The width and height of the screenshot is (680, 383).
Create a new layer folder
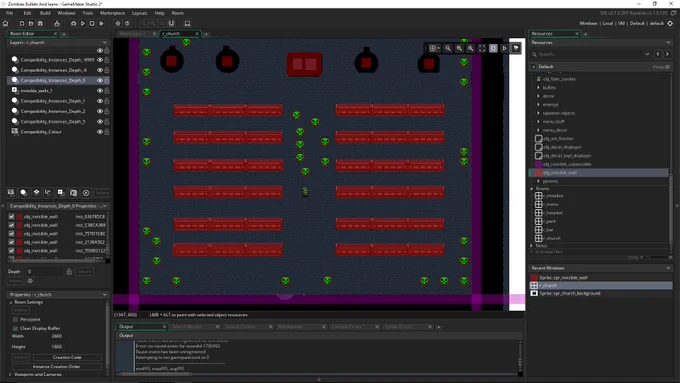tap(74, 193)
